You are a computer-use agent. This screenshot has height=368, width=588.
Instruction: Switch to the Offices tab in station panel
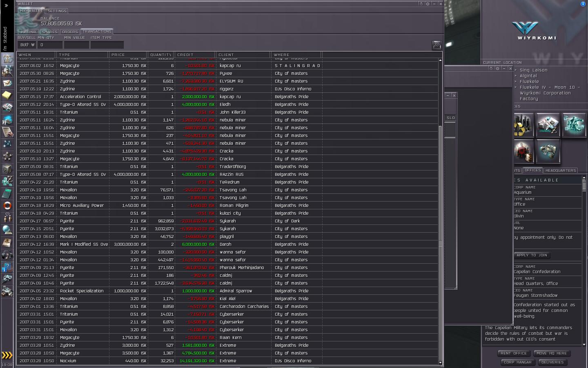[532, 170]
